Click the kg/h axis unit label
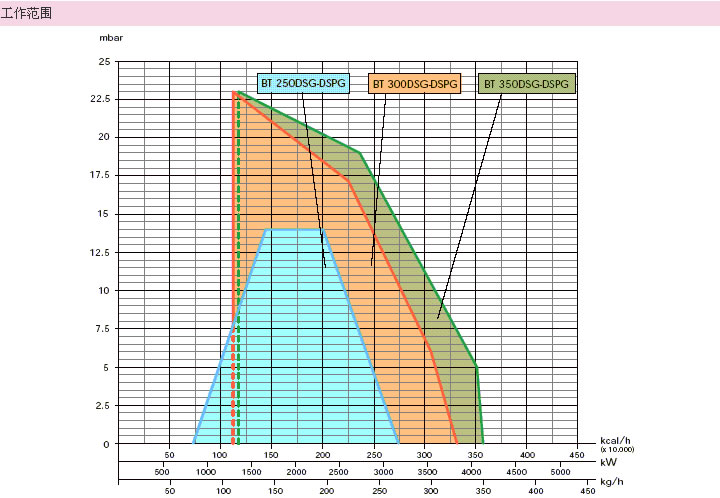The height and width of the screenshot is (498, 720). click(611, 482)
